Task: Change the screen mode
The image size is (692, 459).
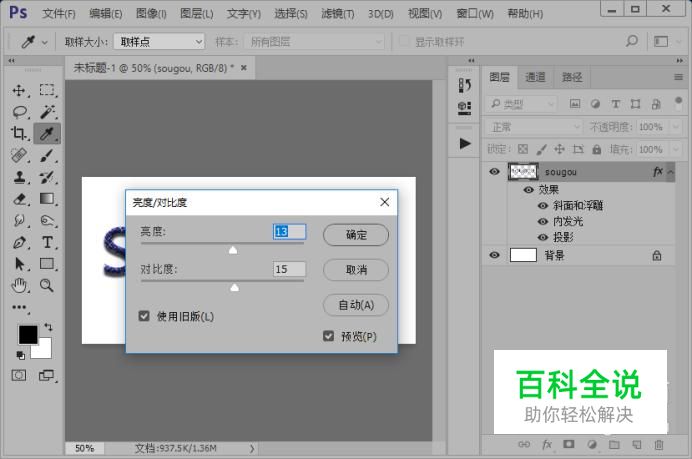Action: click(x=46, y=375)
